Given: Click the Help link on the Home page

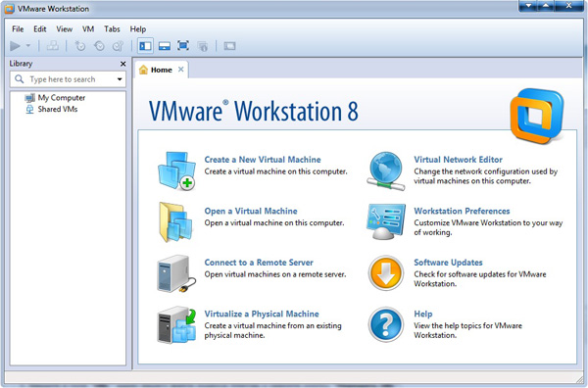Looking at the screenshot, I should [x=423, y=314].
